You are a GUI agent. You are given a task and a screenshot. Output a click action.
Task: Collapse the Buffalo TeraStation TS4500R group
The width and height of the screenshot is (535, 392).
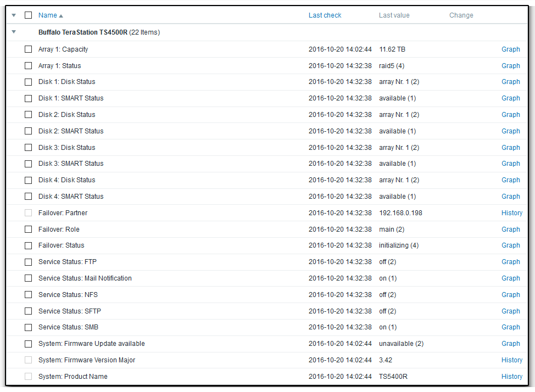coord(14,32)
